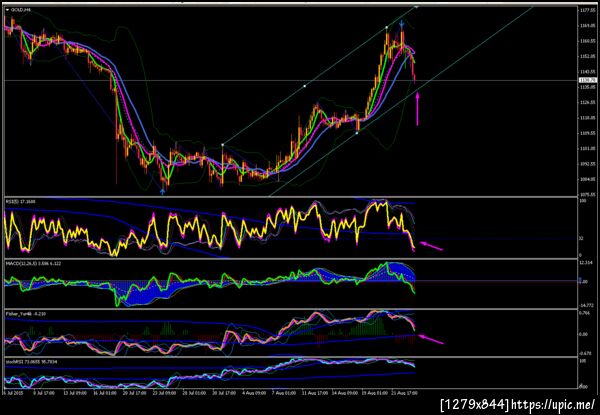Screen dimensions: 600x415
Task: Click the 23 Jul 09:00 time axis label
Action: click(x=163, y=392)
